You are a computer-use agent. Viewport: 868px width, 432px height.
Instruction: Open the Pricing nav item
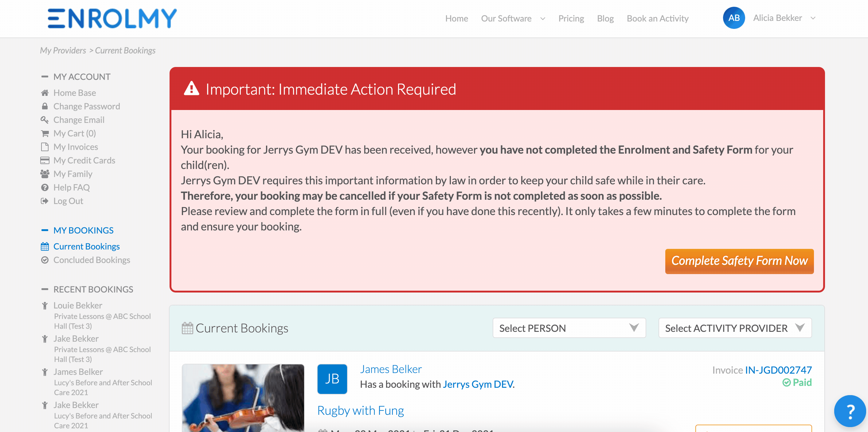click(x=571, y=18)
